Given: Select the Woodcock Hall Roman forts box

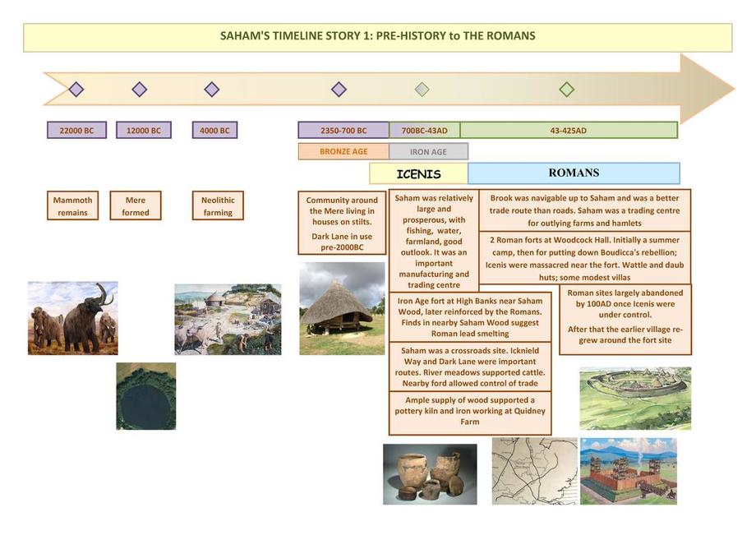Looking at the screenshot, I should click(585, 258).
